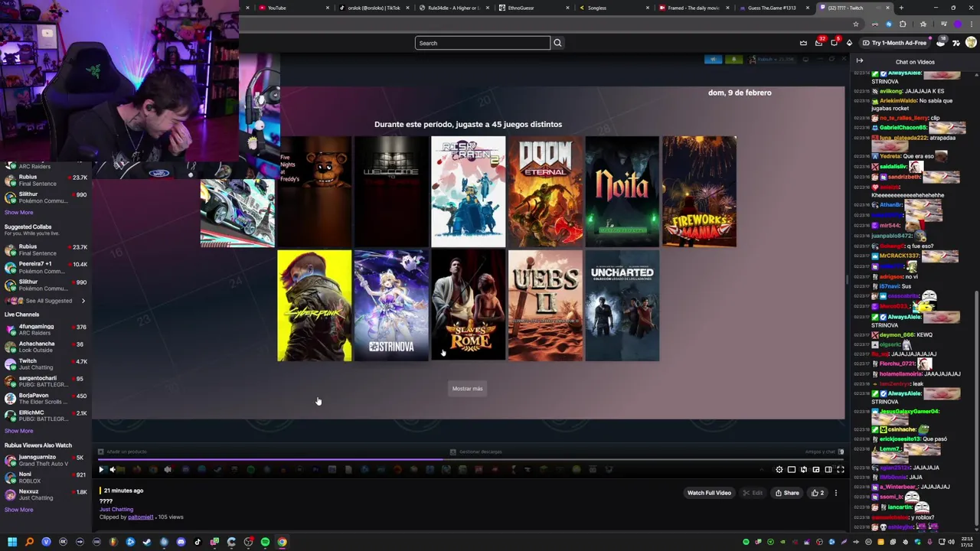The height and width of the screenshot is (551, 980).
Task: Open 4fungamingg ARC Raiders channel
Action: 46,330
